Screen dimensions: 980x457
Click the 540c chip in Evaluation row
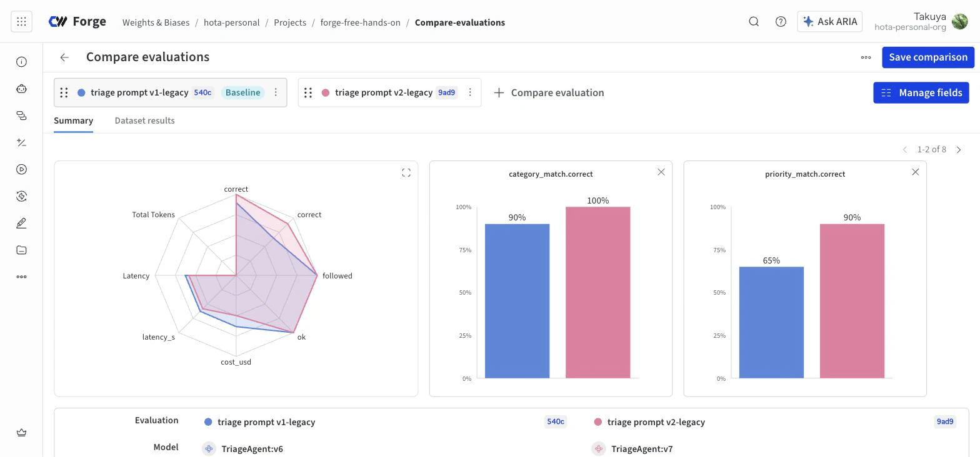pos(556,421)
